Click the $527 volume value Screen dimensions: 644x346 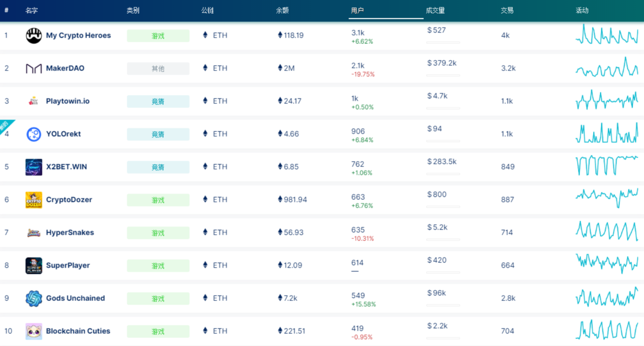point(437,30)
